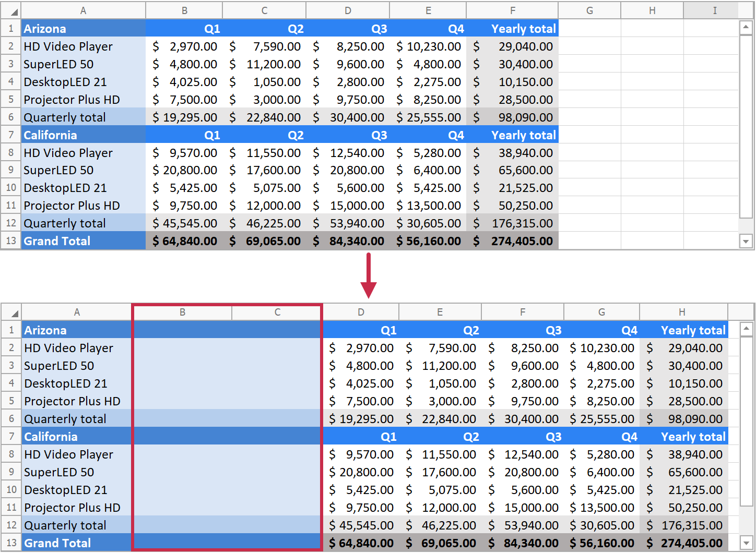The image size is (756, 553).
Task: Select inserted column B header in bottom spreadsheet
Action: click(182, 312)
